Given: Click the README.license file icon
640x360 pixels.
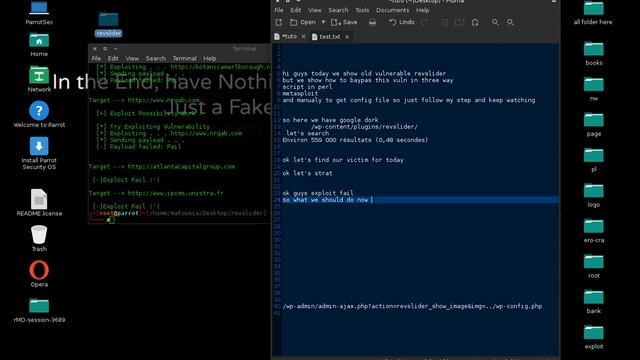Looking at the screenshot, I should (39, 202).
